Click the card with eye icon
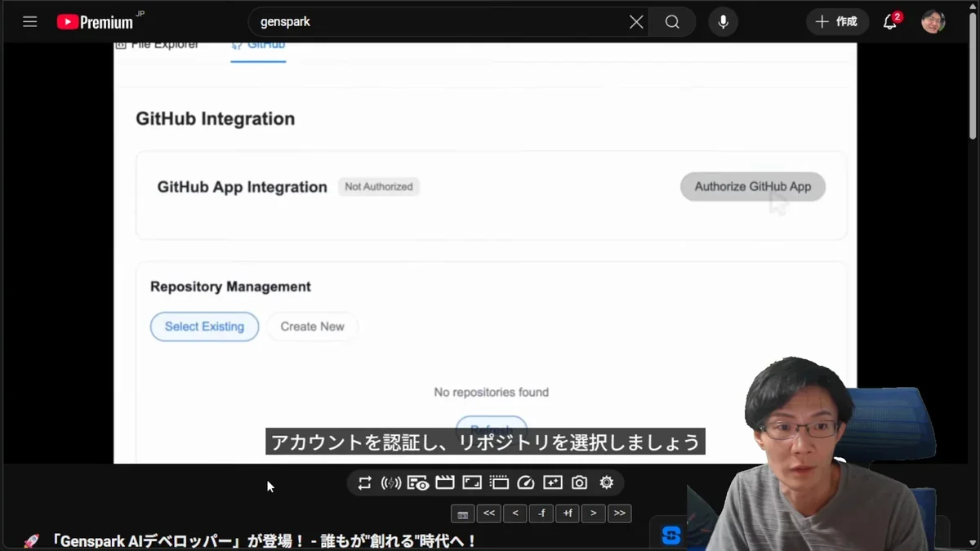This screenshot has height=551, width=980. click(x=418, y=483)
